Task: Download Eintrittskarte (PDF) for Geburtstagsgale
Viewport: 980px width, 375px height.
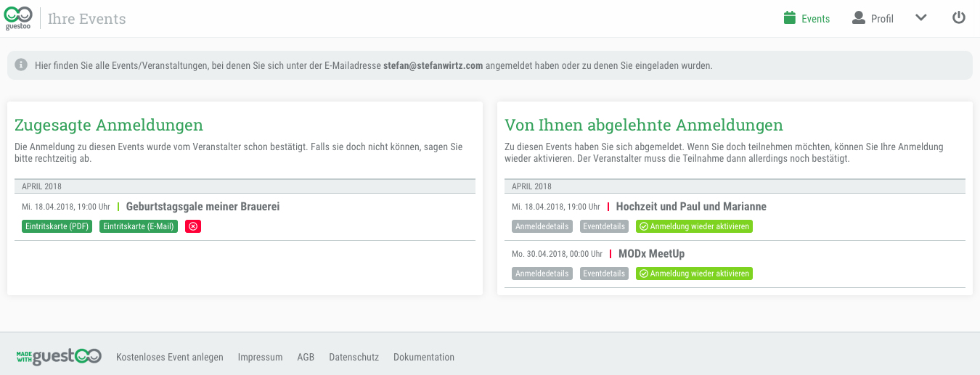Action: click(57, 226)
